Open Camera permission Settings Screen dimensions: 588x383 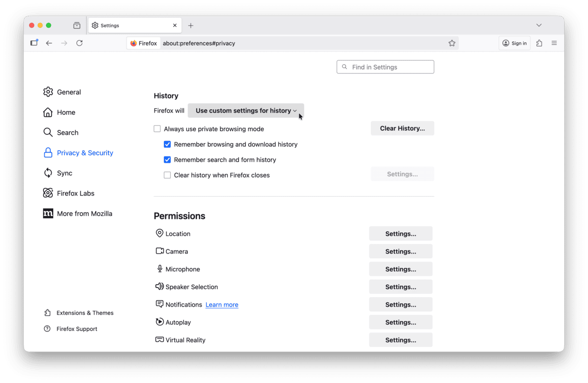(x=400, y=251)
